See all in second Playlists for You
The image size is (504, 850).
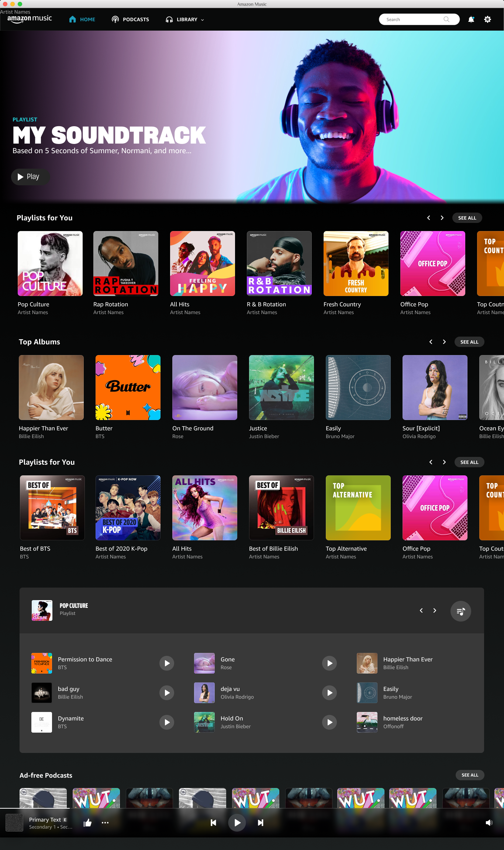tap(469, 462)
